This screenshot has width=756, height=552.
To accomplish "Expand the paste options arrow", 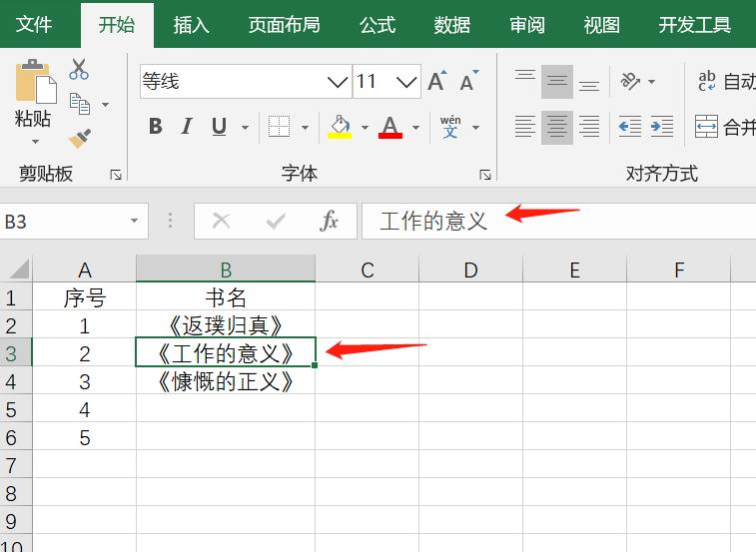I will click(35, 142).
